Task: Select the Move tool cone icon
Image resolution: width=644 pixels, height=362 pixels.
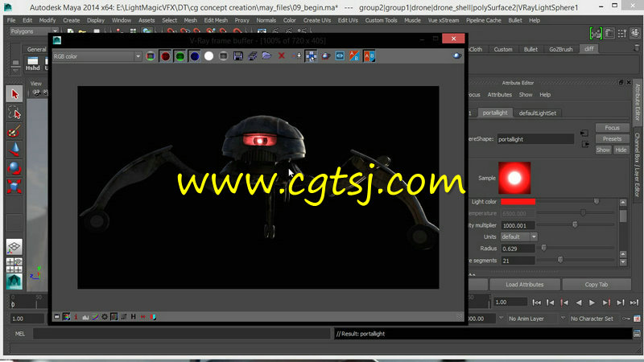Action: pos(14,150)
